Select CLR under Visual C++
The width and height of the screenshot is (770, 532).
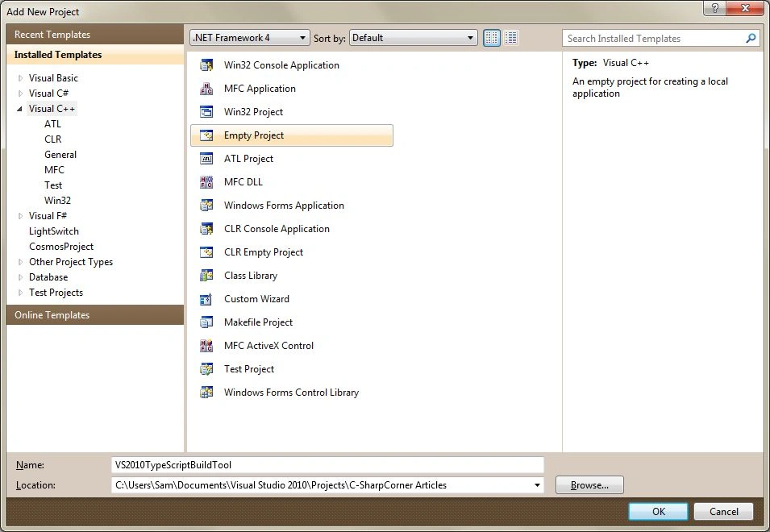tap(52, 139)
